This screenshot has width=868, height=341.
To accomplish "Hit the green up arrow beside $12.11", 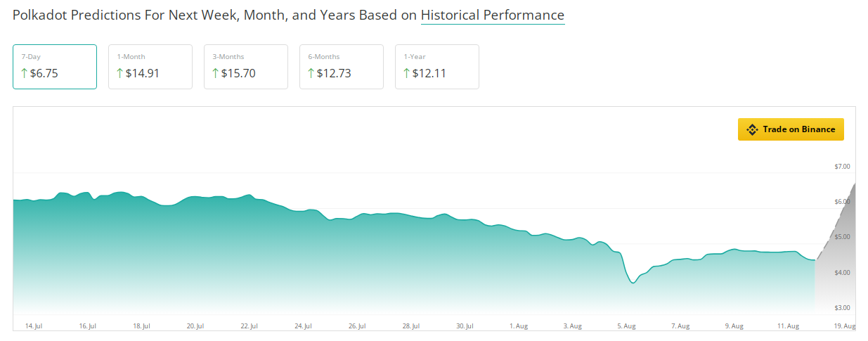I will click(407, 73).
